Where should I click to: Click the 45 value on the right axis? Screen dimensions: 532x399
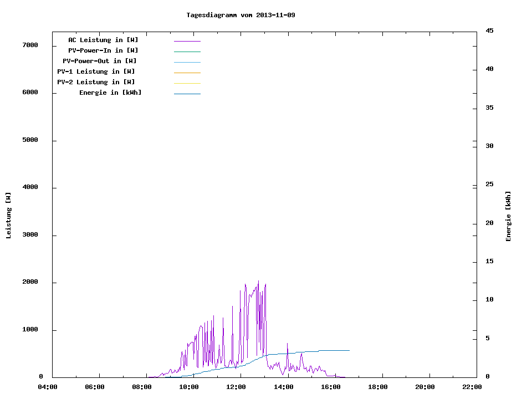coord(489,30)
